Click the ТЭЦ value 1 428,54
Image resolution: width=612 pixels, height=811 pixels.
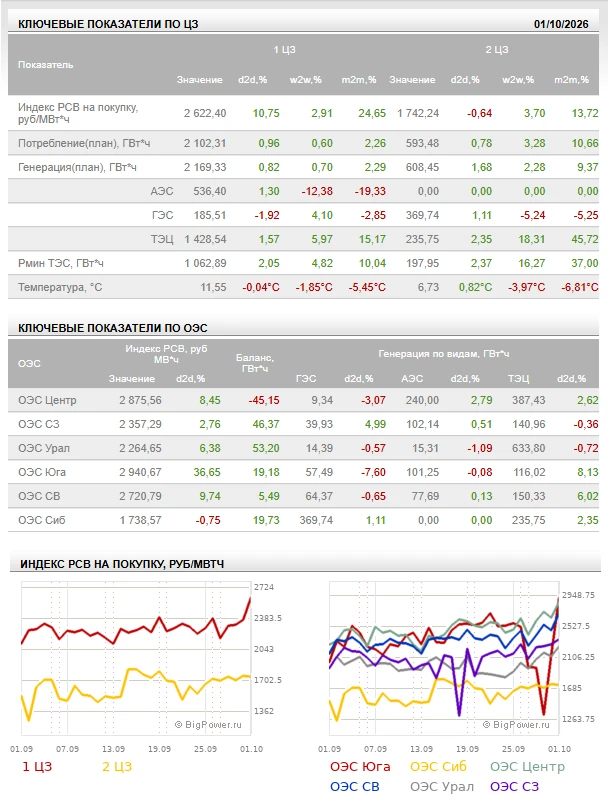point(205,239)
